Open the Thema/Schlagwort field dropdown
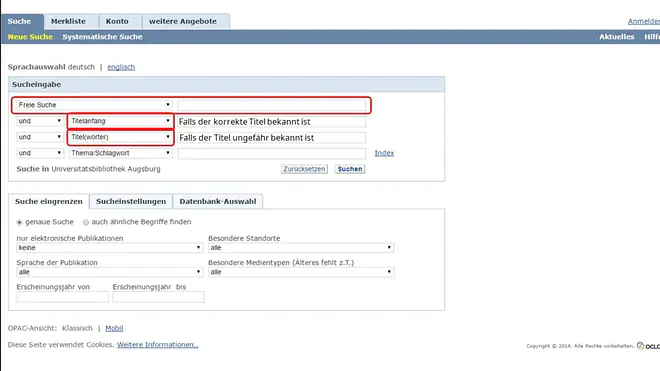 (x=120, y=153)
